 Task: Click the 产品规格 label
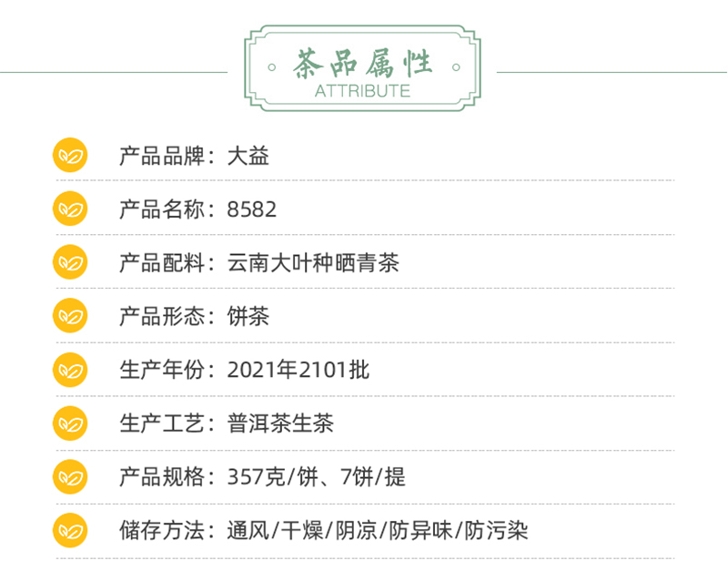pyautogui.click(x=162, y=477)
